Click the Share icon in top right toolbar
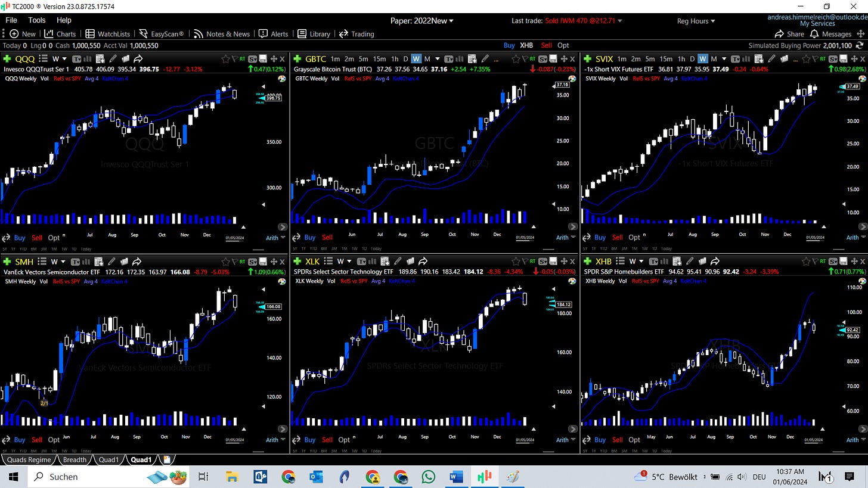 779,34
